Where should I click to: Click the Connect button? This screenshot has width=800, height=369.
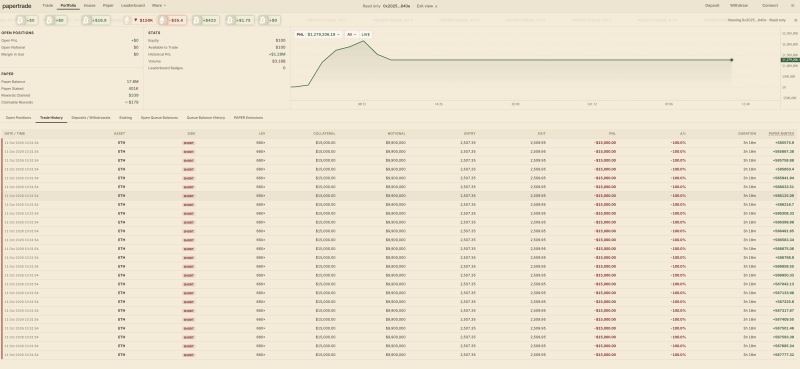pos(770,6)
